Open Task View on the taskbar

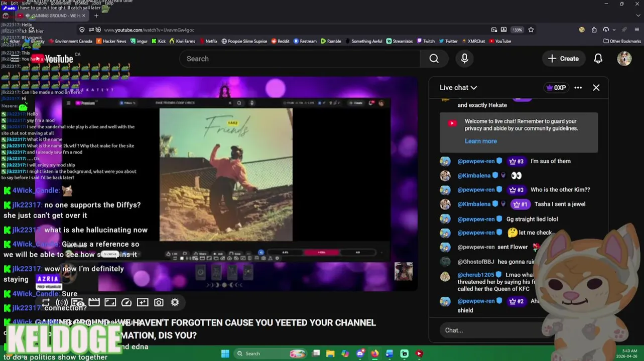click(x=316, y=353)
